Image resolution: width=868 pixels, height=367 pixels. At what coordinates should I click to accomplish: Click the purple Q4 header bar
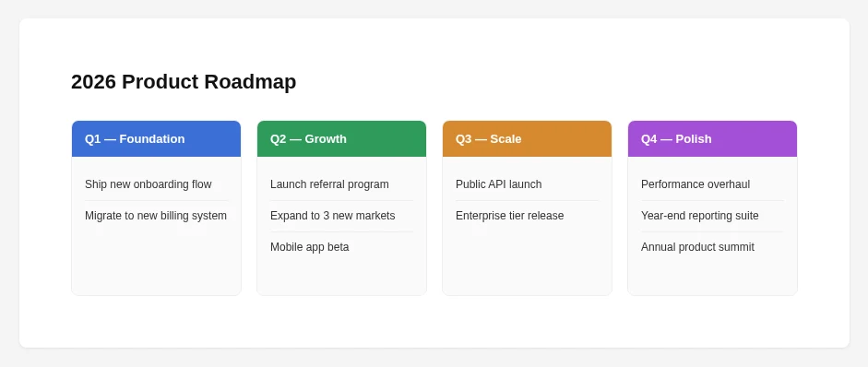[x=712, y=139]
